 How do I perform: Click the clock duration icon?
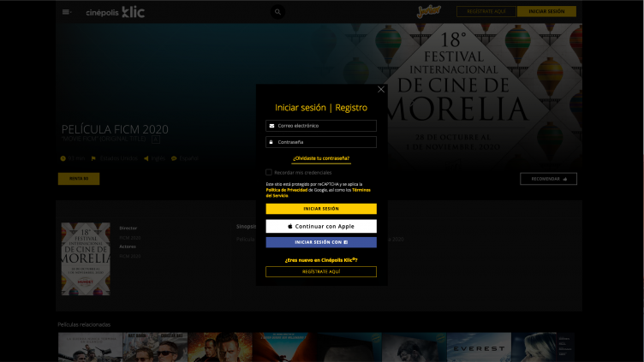(63, 158)
